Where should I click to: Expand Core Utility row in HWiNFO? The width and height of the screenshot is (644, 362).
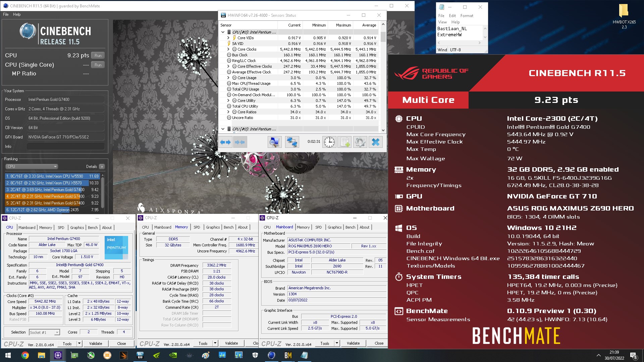coord(228,101)
